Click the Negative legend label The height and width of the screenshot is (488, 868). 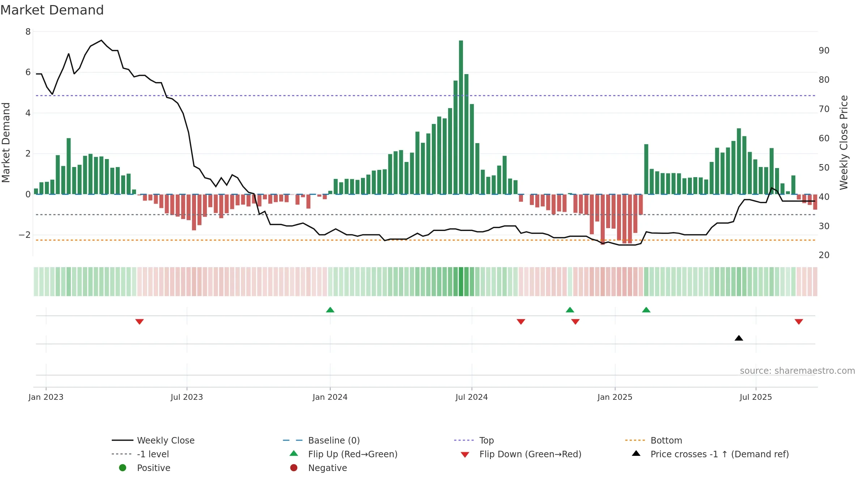point(328,468)
